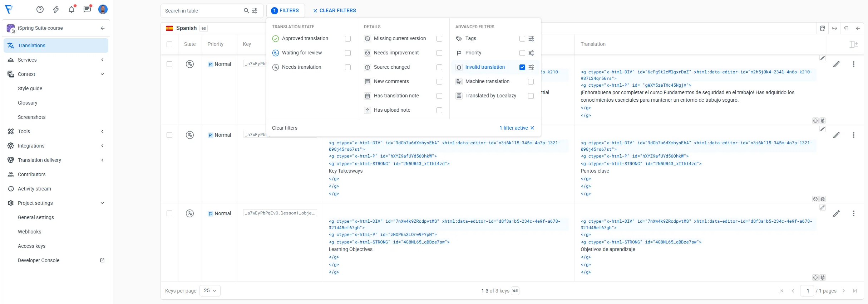Expand the Tools menu chevron
The width and height of the screenshot is (868, 304).
(x=102, y=131)
